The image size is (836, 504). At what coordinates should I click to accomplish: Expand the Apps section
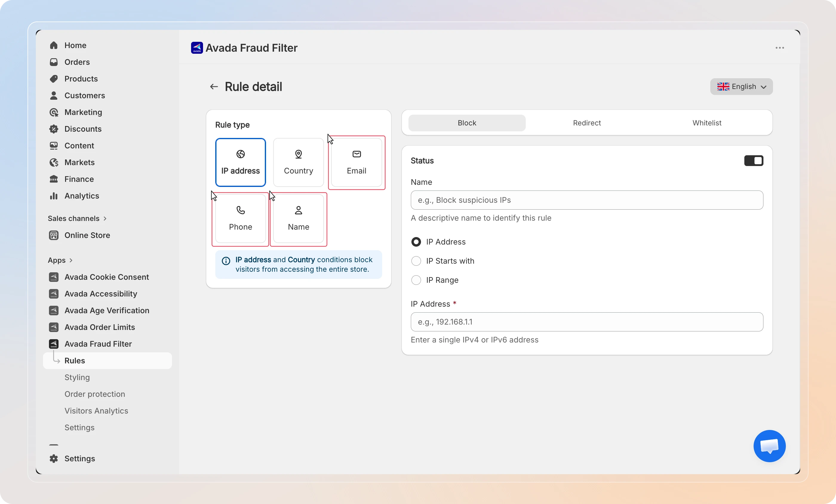click(60, 260)
